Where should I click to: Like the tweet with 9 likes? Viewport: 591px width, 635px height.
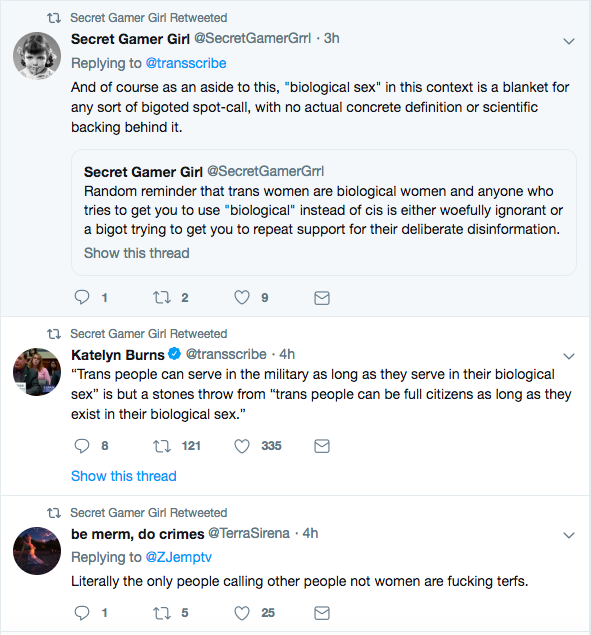[242, 297]
